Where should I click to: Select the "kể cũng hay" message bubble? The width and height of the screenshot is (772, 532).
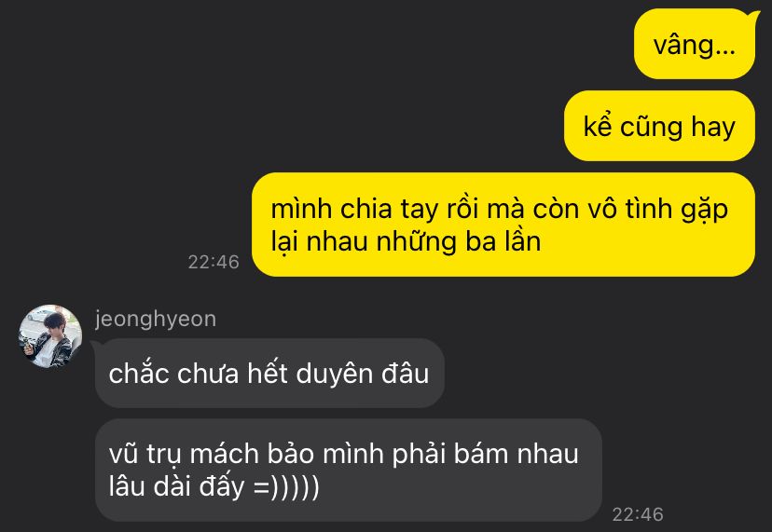(x=659, y=126)
